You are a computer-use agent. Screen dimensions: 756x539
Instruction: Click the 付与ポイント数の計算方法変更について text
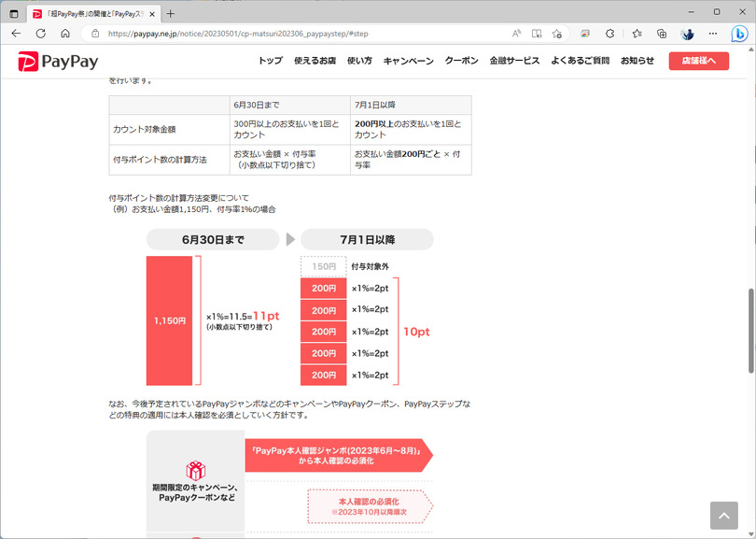179,198
